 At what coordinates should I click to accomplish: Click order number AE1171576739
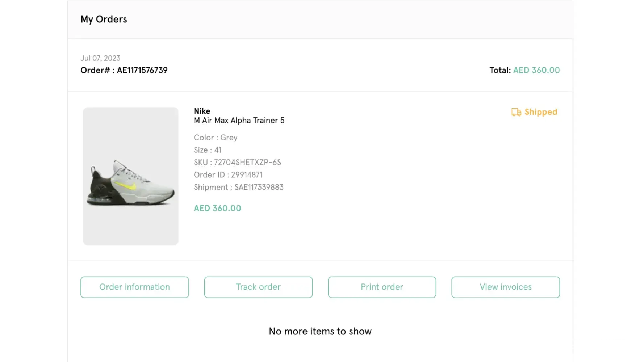(142, 70)
